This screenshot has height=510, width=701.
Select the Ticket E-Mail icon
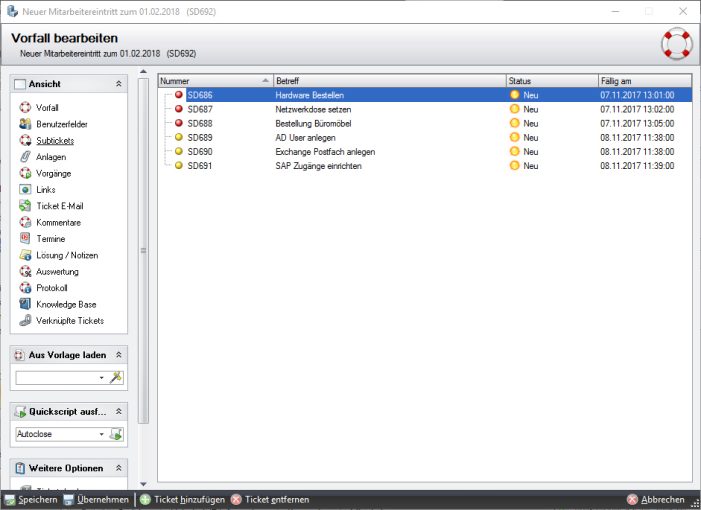coord(25,206)
